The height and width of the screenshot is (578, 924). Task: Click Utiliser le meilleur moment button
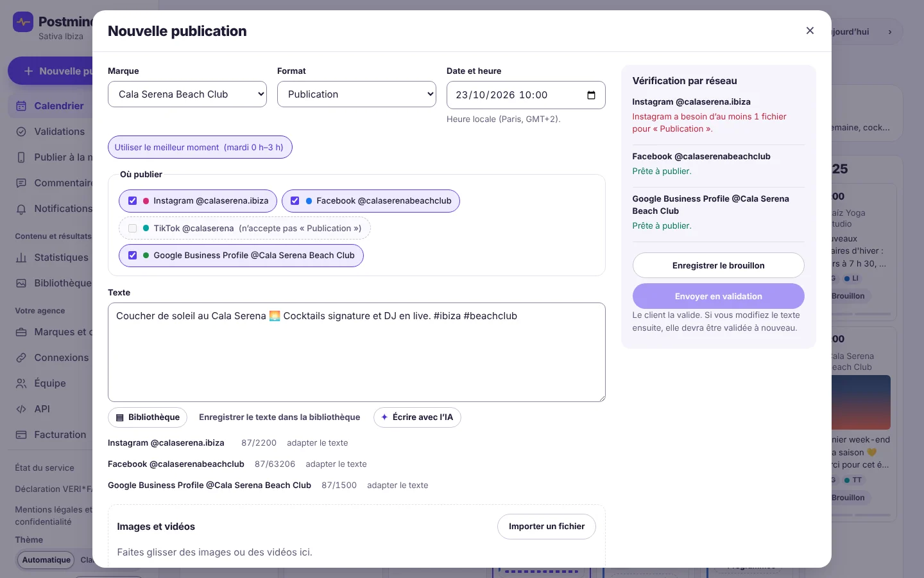pyautogui.click(x=200, y=147)
